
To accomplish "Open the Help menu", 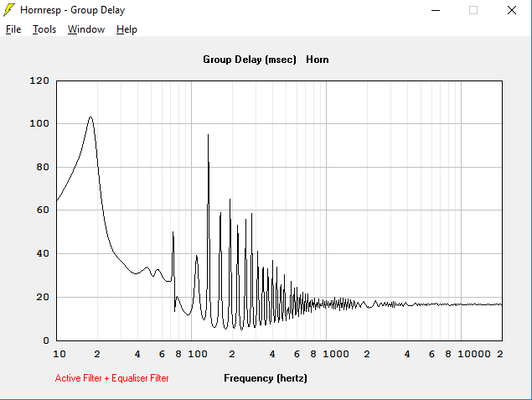I will click(x=127, y=29).
